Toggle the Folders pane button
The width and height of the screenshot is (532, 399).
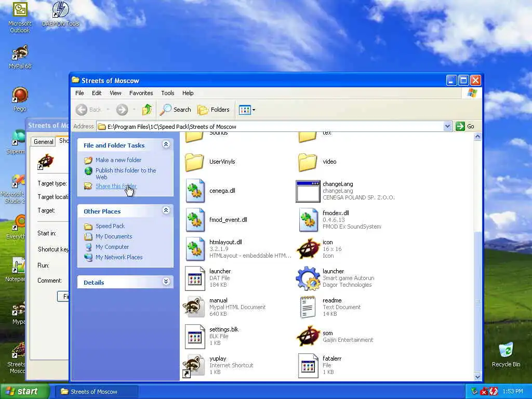pos(214,110)
